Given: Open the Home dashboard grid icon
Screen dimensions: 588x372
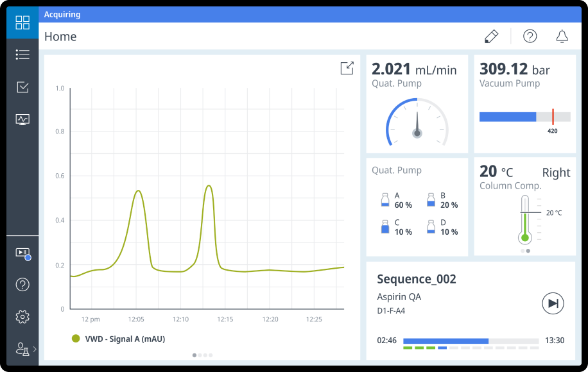Looking at the screenshot, I should 22,22.
